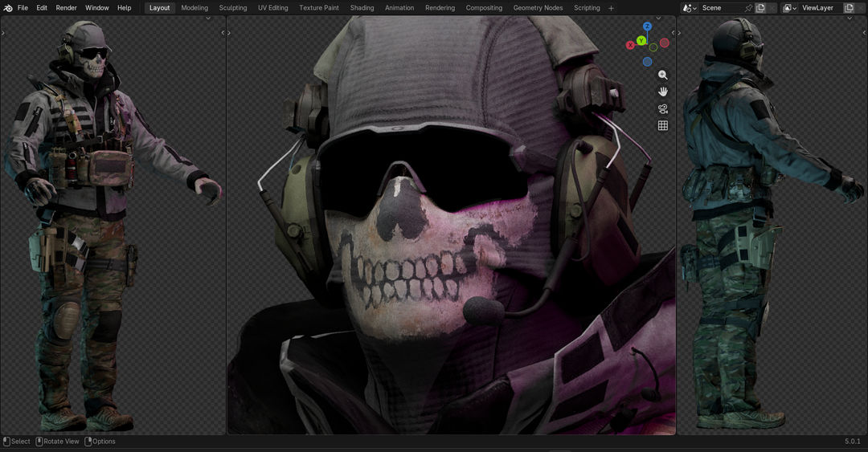Image resolution: width=868 pixels, height=452 pixels.
Task: Click the Select hint in status bar
Action: pos(17,442)
